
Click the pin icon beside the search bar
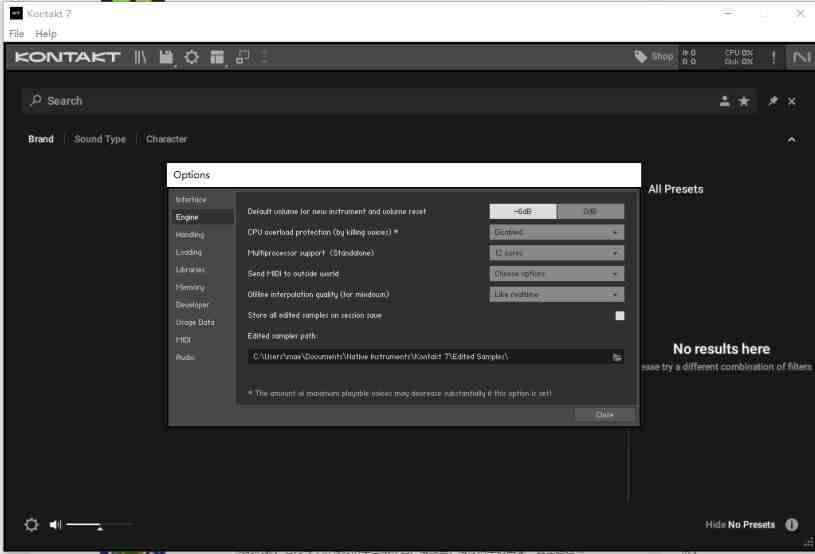coord(773,101)
